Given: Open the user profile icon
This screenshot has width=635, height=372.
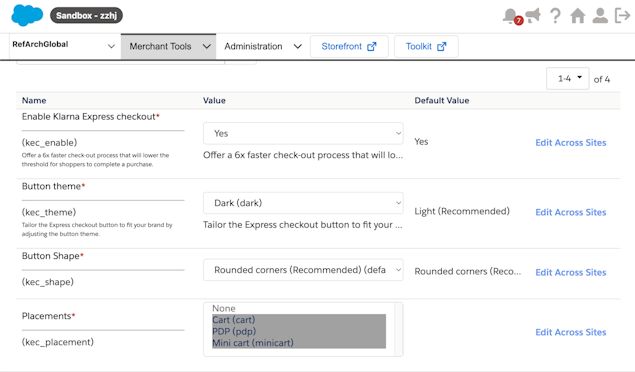Looking at the screenshot, I should pos(600,16).
